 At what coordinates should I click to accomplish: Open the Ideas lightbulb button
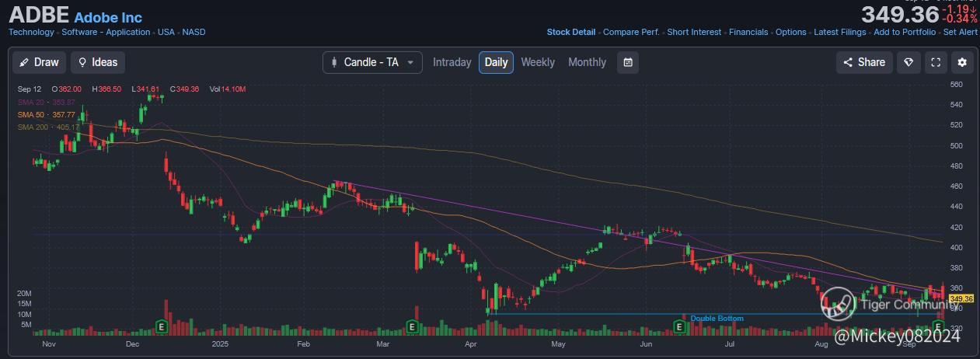point(97,62)
